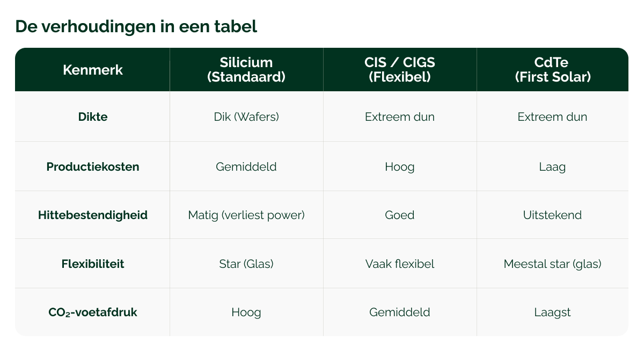Click the Productiekosten row label

[93, 166]
